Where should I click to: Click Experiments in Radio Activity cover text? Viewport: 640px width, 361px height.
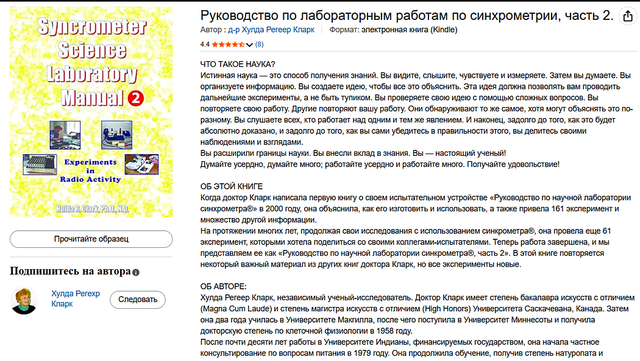click(x=90, y=170)
